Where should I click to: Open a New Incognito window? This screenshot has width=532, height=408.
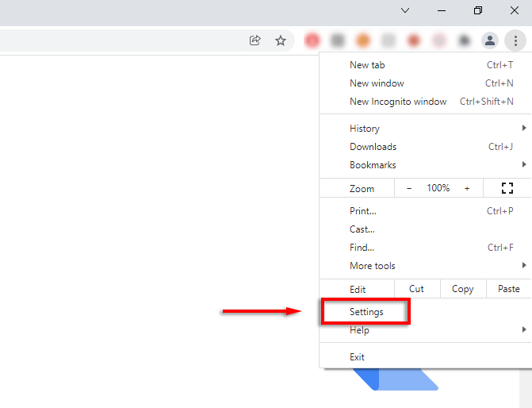[426, 102]
